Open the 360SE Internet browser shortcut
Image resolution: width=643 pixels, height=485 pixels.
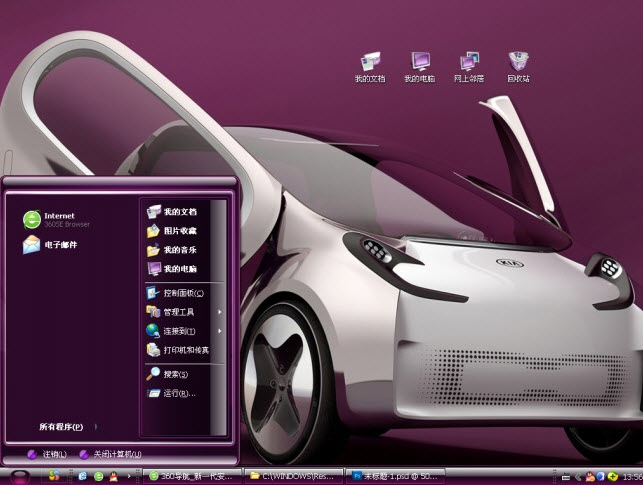pos(55,219)
